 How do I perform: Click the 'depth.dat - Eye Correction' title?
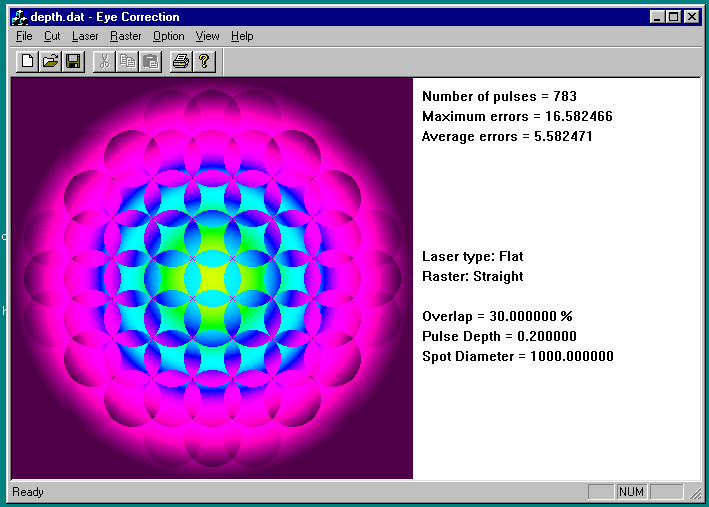(x=105, y=17)
